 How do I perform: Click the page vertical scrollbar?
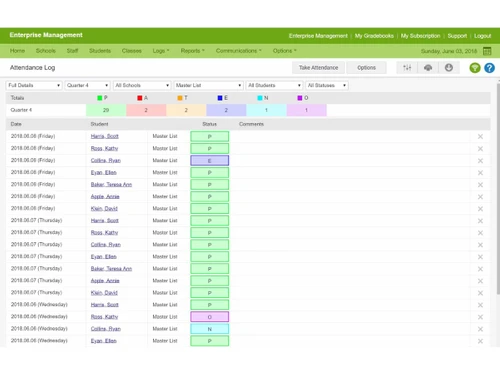(x=498, y=189)
